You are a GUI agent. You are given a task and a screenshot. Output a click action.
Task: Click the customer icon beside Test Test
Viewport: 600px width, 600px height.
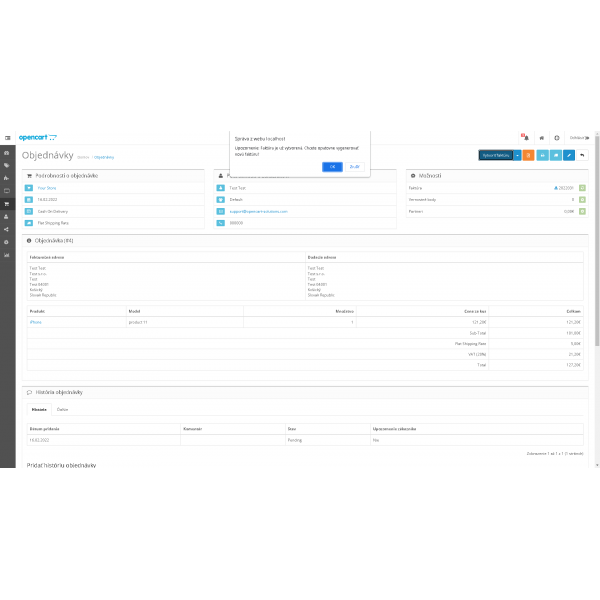221,188
